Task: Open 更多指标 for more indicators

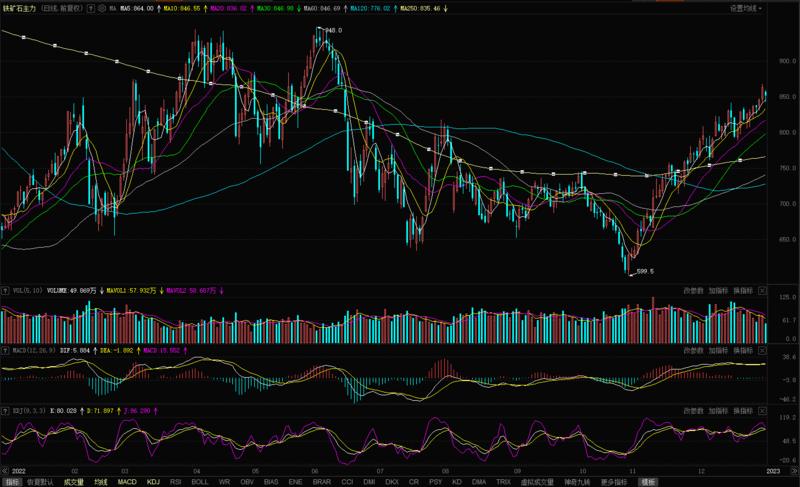Action: click(614, 482)
